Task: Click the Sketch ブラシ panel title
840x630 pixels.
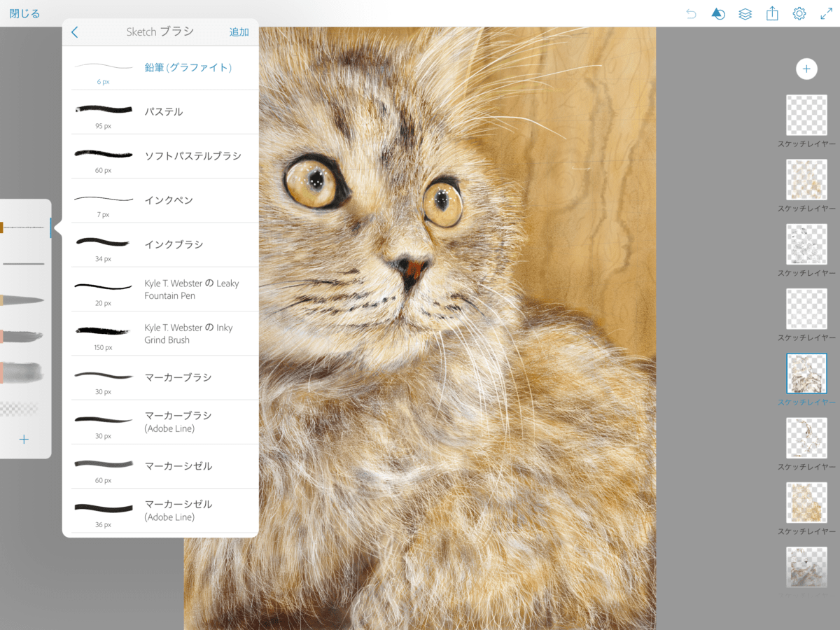Action: [x=160, y=31]
